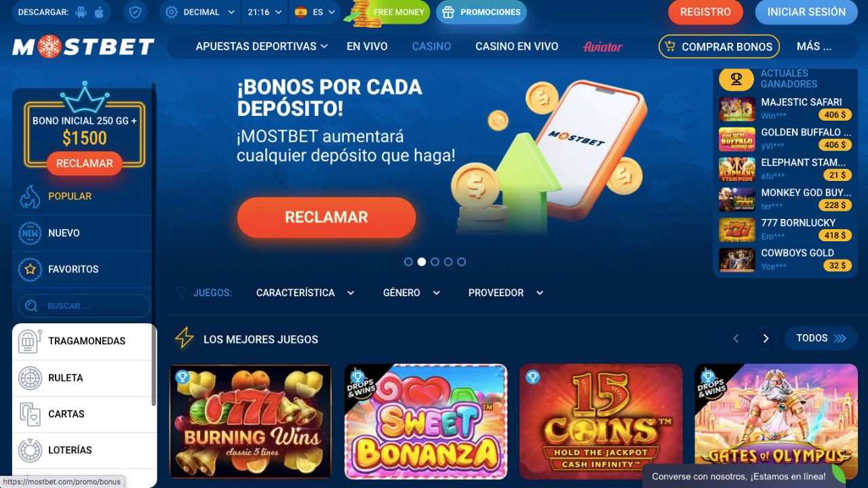Screen dimensions: 868x488
Task: Switch to the first banner slide dot
Action: coord(408,262)
